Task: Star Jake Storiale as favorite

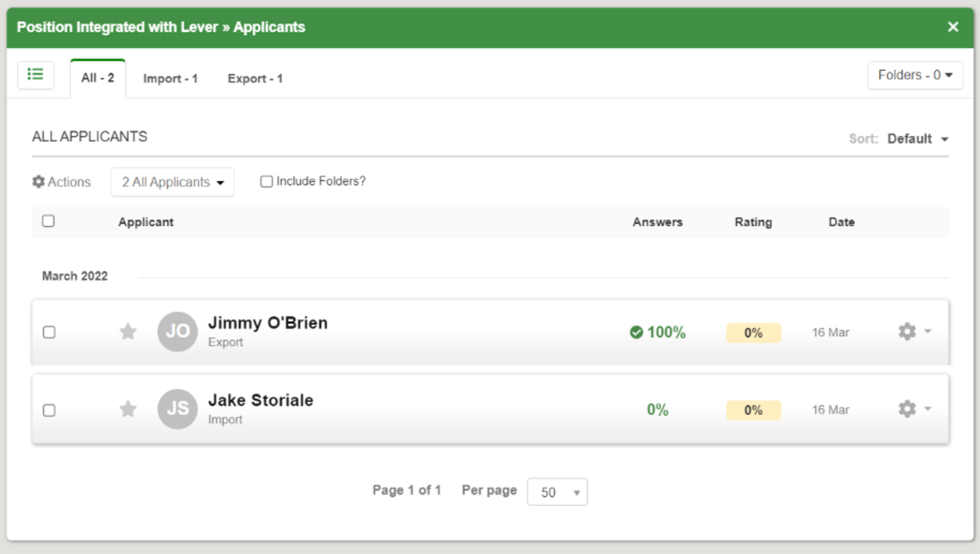Action: click(x=128, y=409)
